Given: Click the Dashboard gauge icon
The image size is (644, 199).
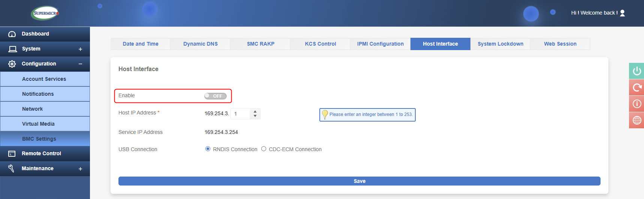Looking at the screenshot, I should [x=12, y=34].
